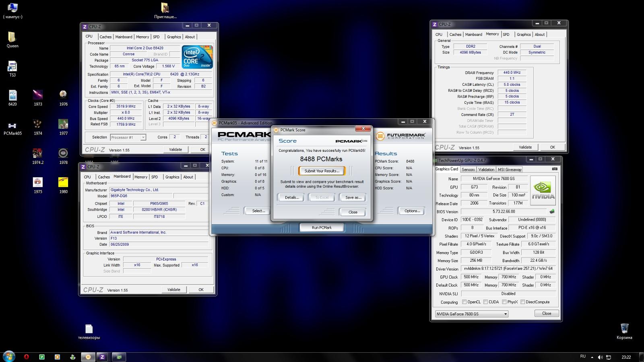Toggle the CUDA checkbox in GPU-Z
Screen dimensions: 644x362
[x=485, y=302]
